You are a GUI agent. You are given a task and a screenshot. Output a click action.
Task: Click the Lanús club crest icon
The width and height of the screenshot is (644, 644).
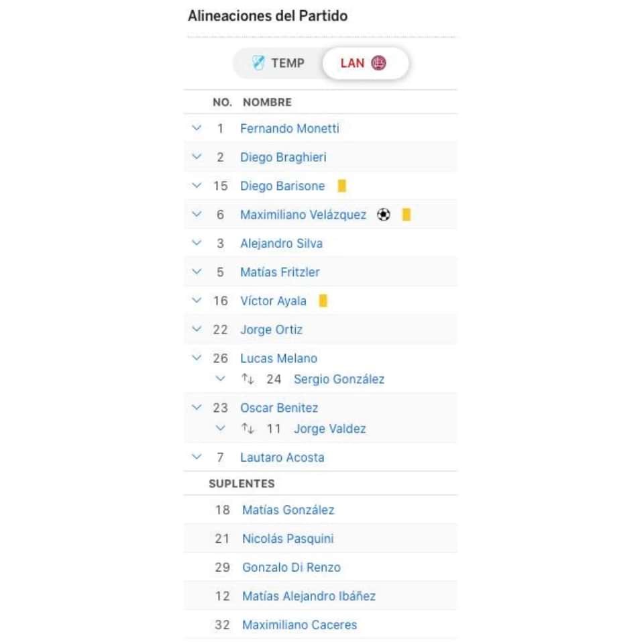pyautogui.click(x=378, y=63)
